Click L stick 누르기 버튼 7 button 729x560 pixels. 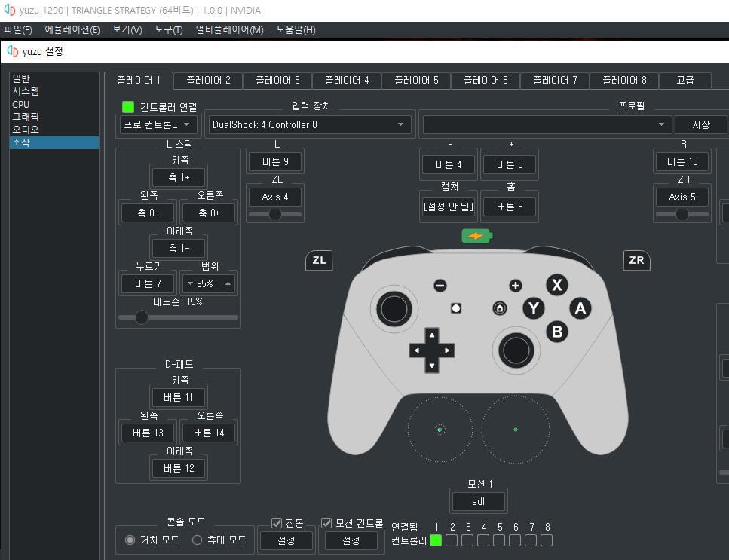pos(148,283)
